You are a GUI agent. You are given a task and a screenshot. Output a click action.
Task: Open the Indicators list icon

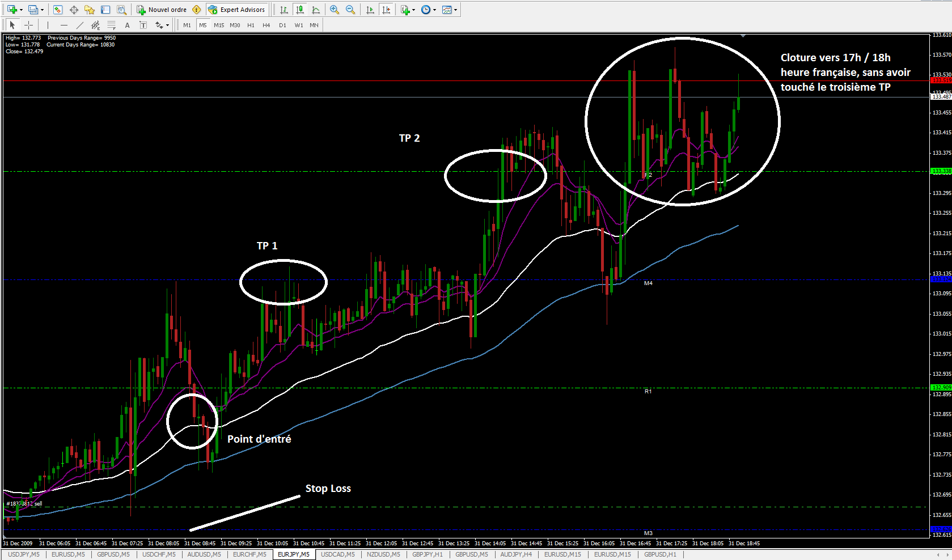point(405,10)
